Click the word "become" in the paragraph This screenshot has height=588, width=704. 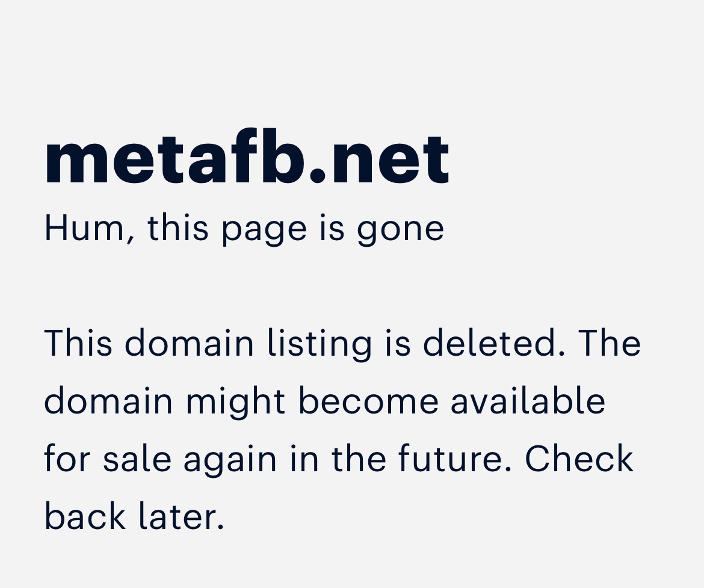368,401
